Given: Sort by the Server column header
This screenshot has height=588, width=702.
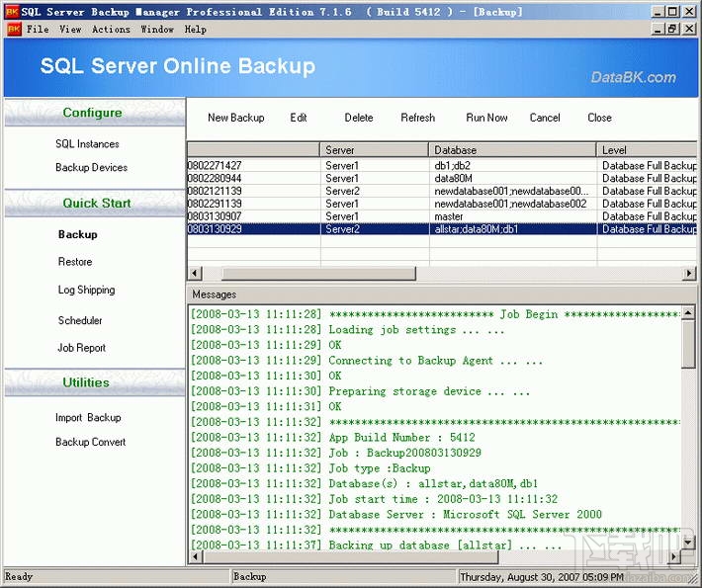Looking at the screenshot, I should pos(375,150).
